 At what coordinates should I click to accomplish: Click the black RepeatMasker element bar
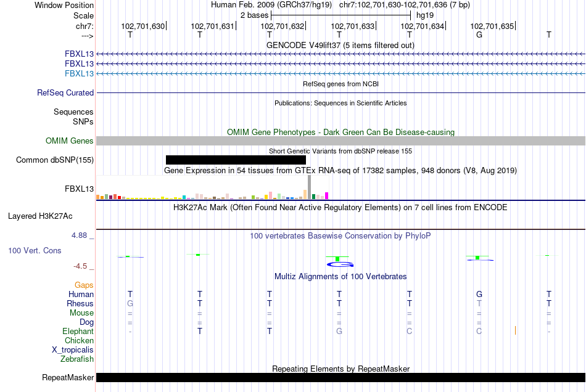click(x=341, y=377)
